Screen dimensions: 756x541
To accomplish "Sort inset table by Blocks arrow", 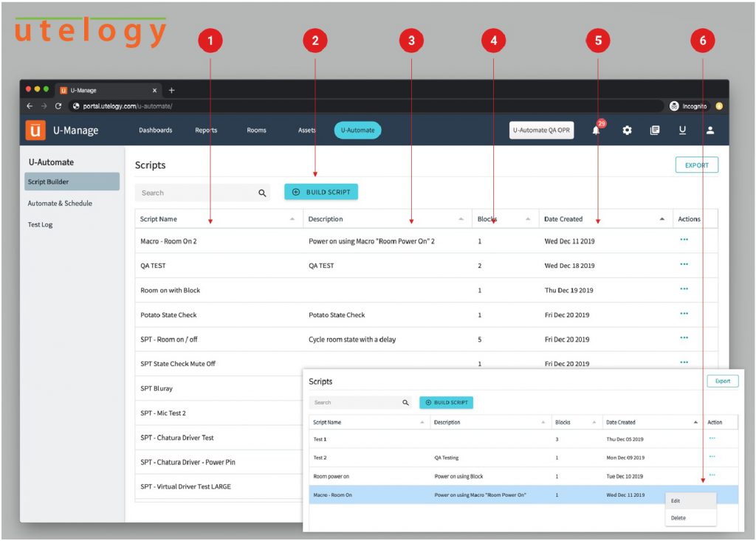I will click(x=594, y=422).
